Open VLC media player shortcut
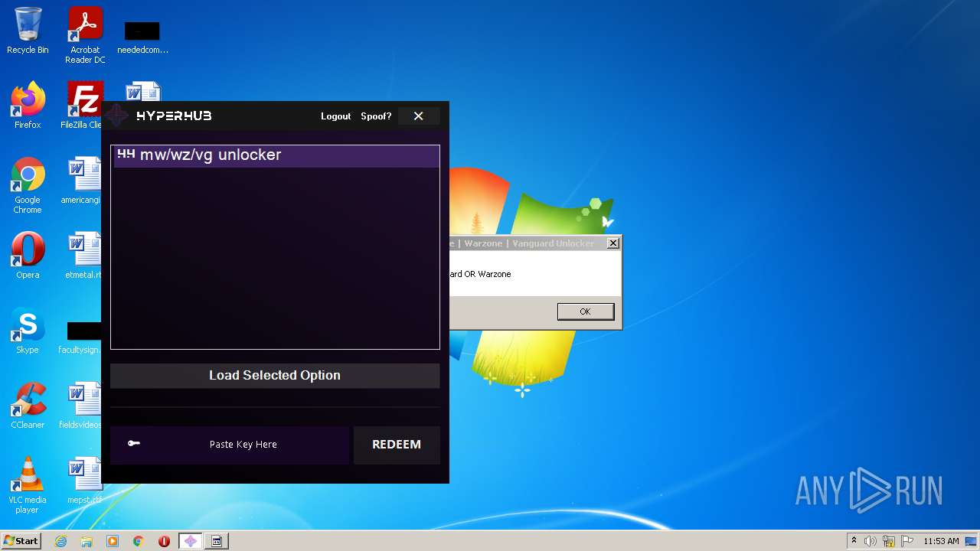 [28, 485]
